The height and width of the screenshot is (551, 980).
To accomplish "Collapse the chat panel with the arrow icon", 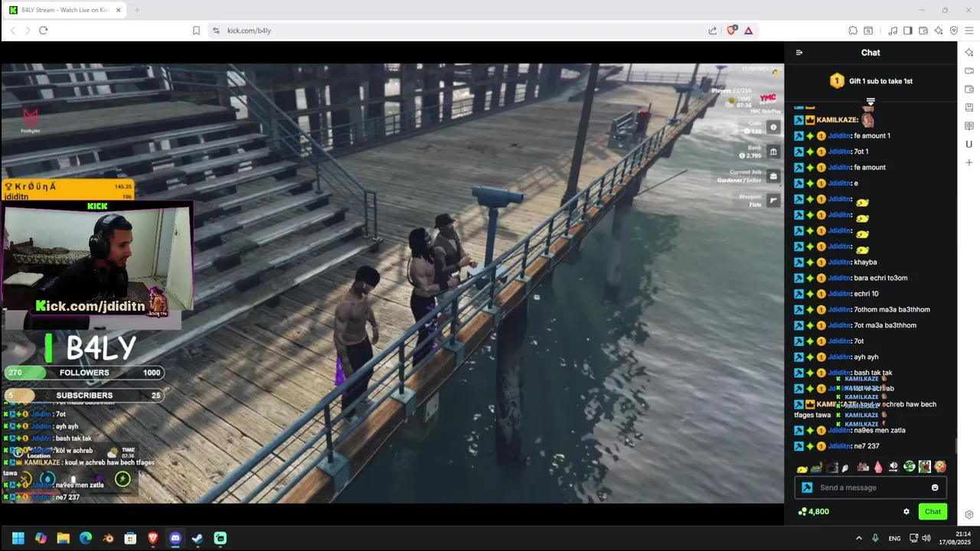I will click(799, 53).
